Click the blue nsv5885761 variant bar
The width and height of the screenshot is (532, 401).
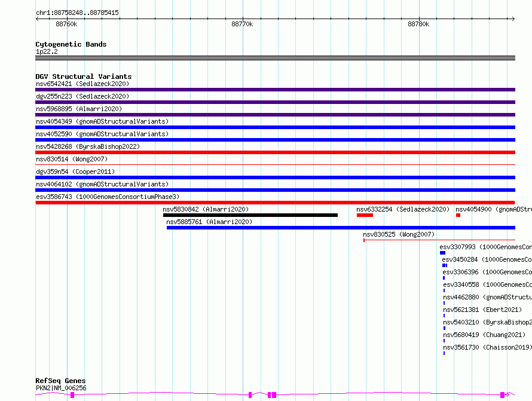pyautogui.click(x=341, y=228)
